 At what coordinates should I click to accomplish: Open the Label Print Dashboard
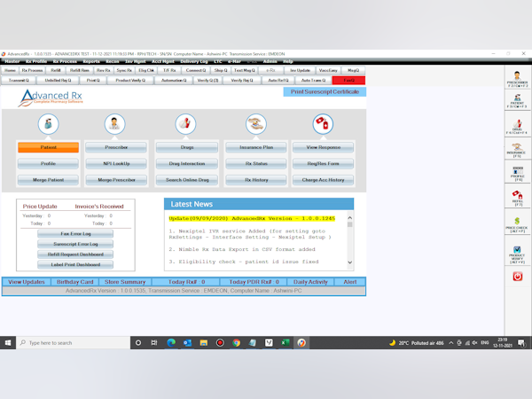[75, 264]
